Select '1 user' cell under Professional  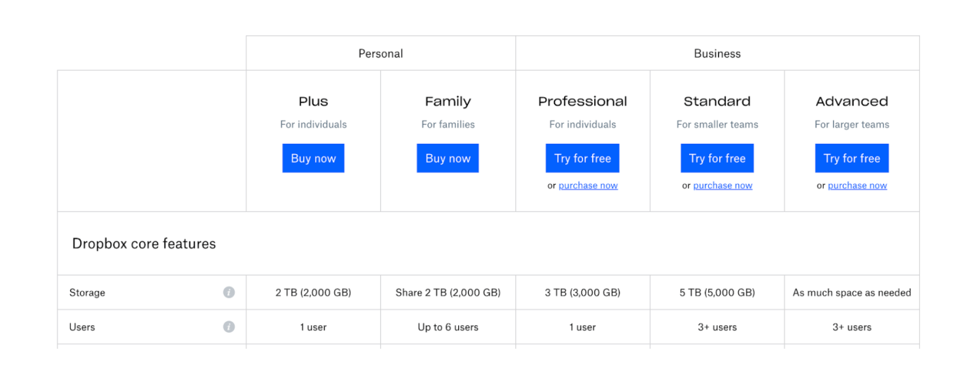pyautogui.click(x=583, y=327)
